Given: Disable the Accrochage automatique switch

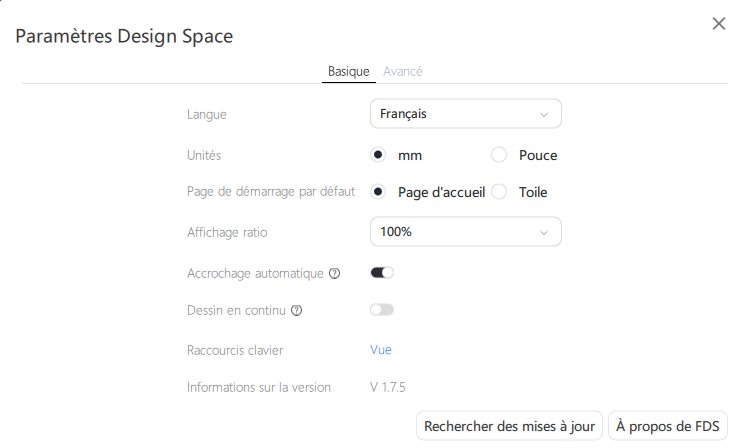Looking at the screenshot, I should click(x=382, y=272).
